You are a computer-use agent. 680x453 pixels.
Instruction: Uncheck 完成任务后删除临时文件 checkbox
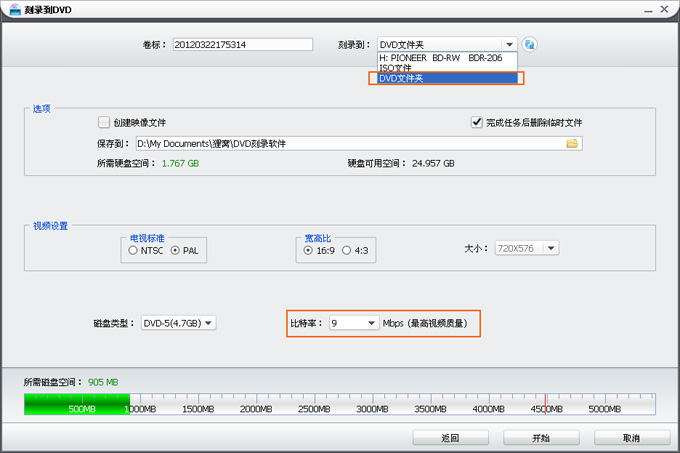[x=477, y=122]
